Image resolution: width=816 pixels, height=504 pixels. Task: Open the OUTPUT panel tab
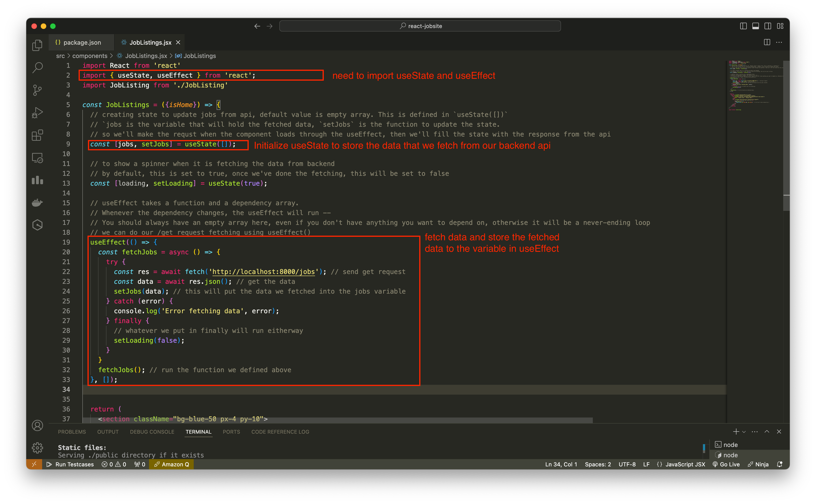(108, 432)
